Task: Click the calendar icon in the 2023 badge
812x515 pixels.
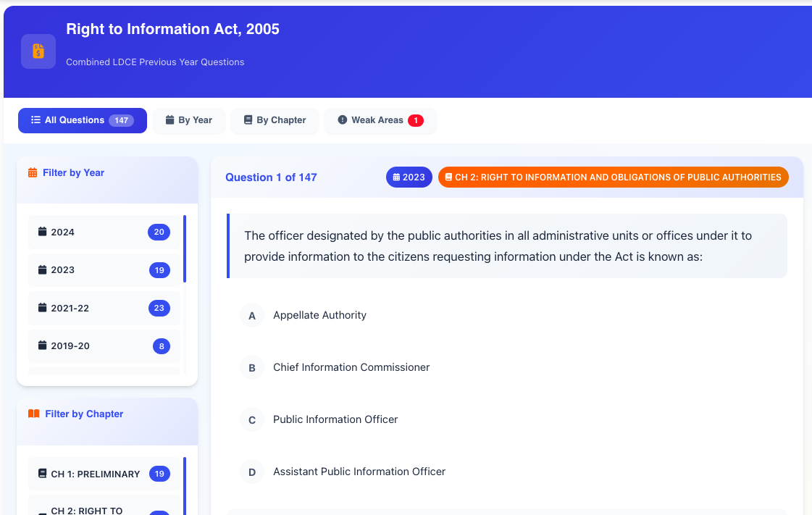Action: click(x=396, y=177)
